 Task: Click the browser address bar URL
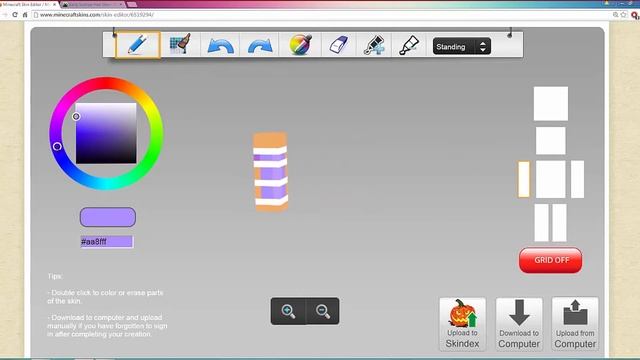click(97, 15)
